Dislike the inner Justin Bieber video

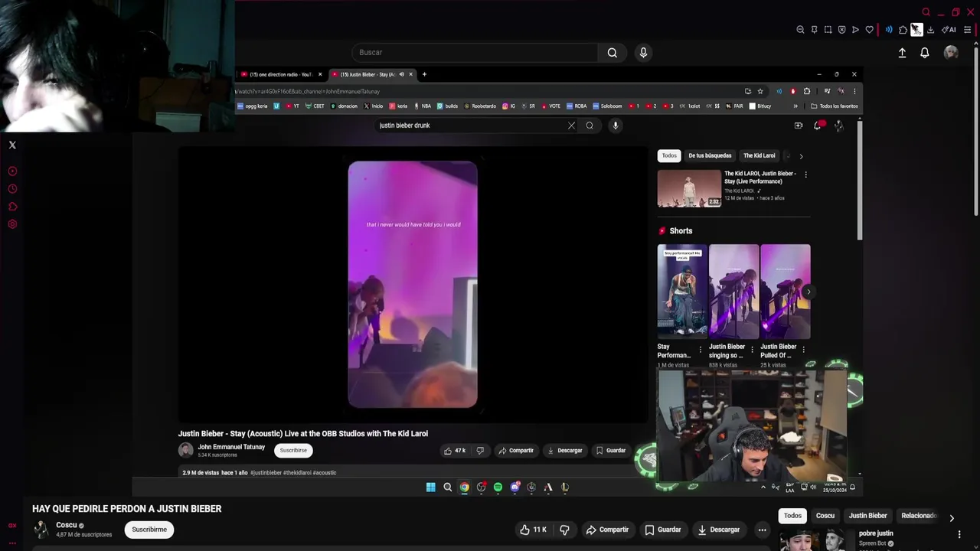pos(480,451)
